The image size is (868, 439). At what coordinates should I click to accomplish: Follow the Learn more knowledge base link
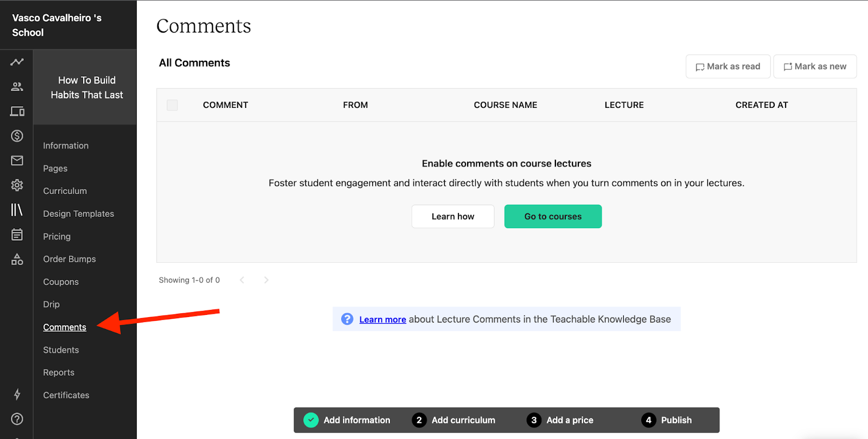click(382, 320)
